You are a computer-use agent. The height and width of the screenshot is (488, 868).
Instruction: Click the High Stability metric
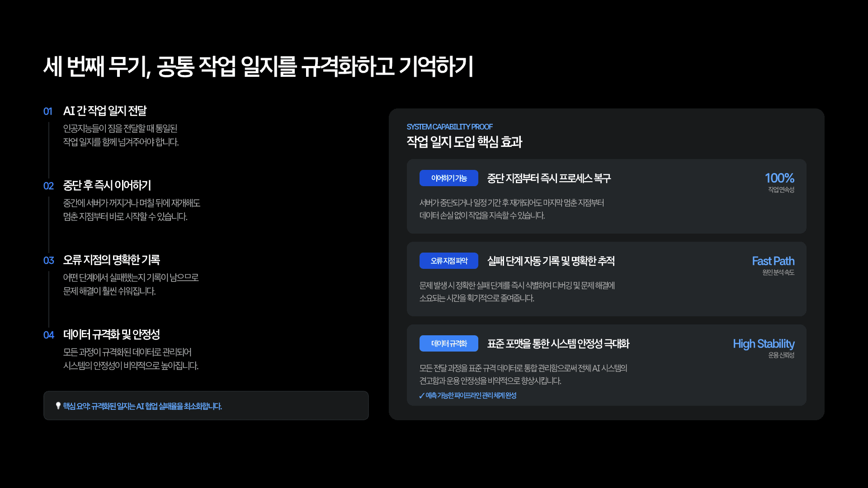coord(764,344)
